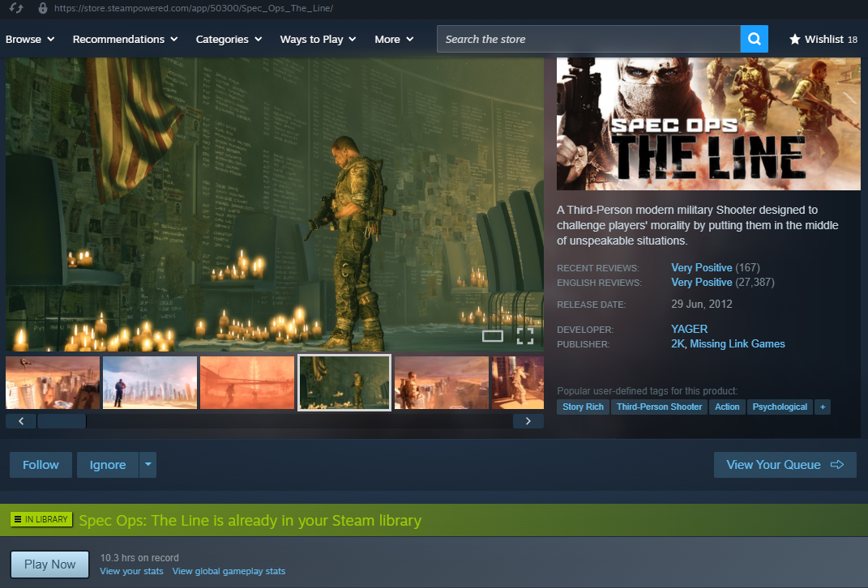Click the Ignore button

coord(108,465)
